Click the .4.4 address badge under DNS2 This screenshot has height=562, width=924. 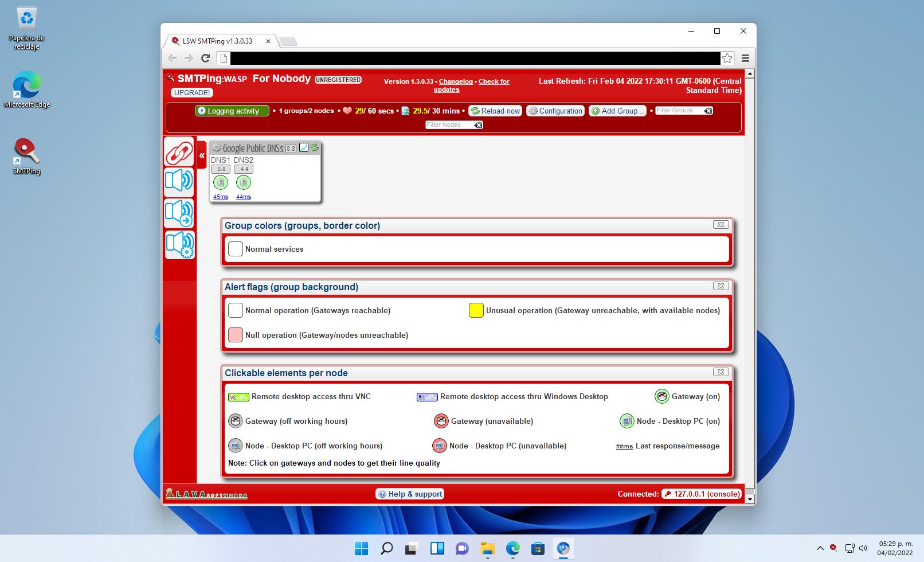click(x=244, y=169)
